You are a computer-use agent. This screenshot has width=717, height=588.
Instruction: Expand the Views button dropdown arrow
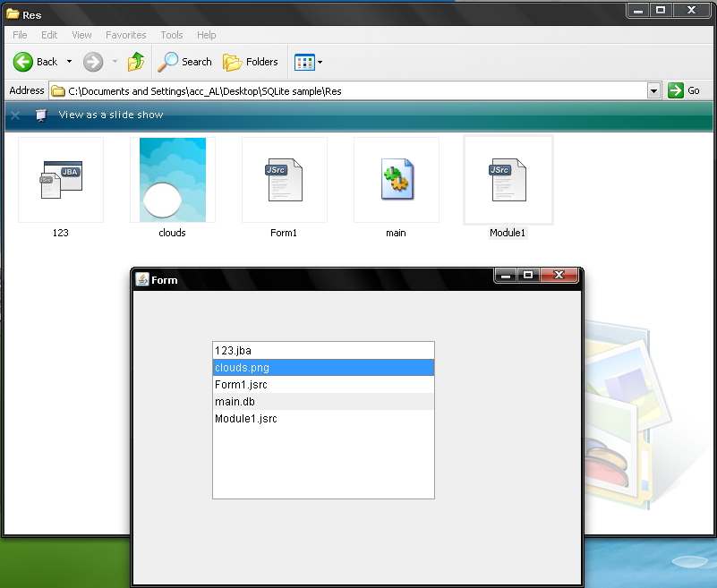tap(320, 62)
